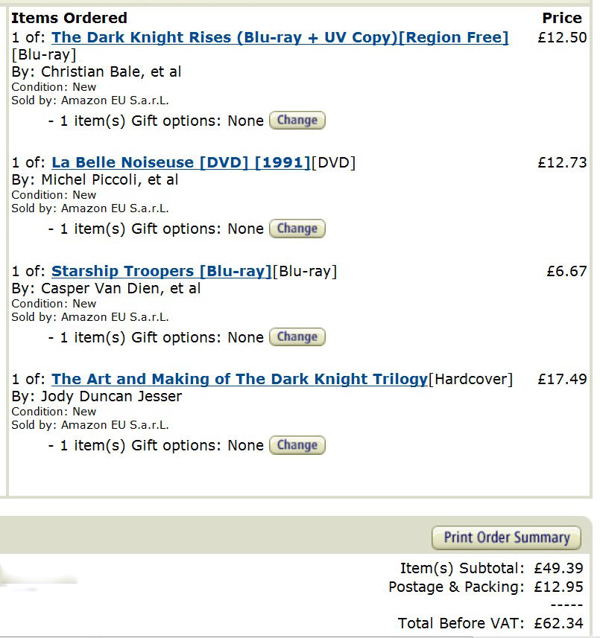Image resolution: width=600 pixels, height=638 pixels.
Task: Click the Total Before VAT amount £62.34
Action: (556, 623)
